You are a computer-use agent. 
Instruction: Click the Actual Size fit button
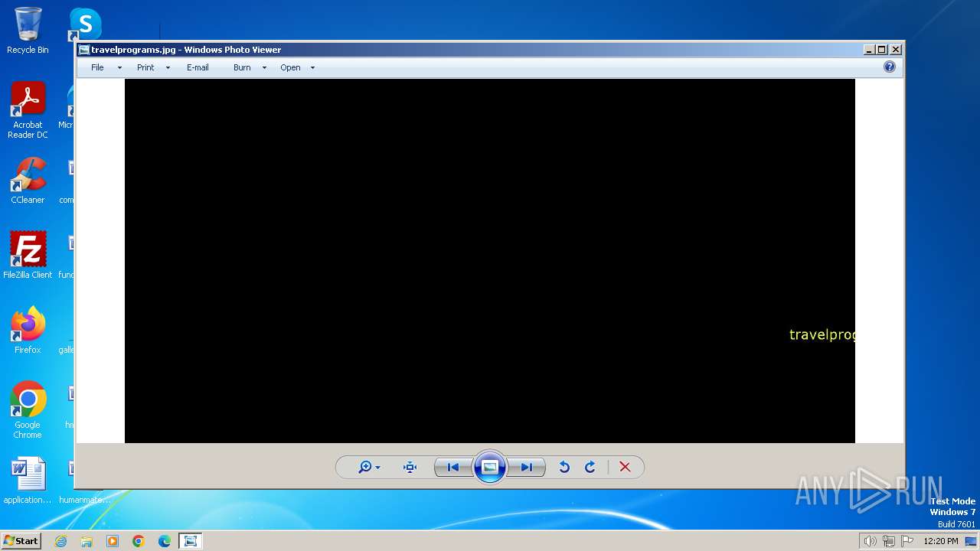tap(410, 468)
